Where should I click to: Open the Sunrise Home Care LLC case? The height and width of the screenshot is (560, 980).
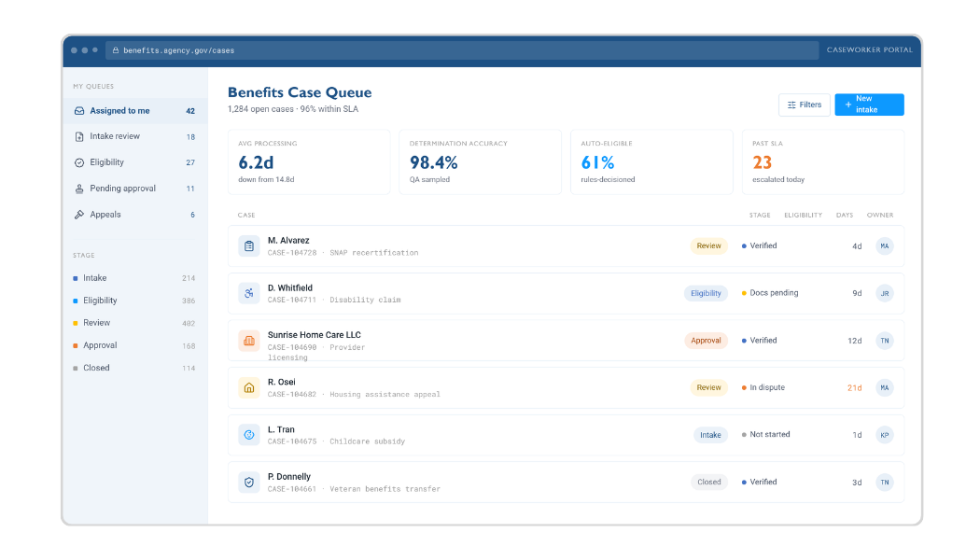click(566, 341)
